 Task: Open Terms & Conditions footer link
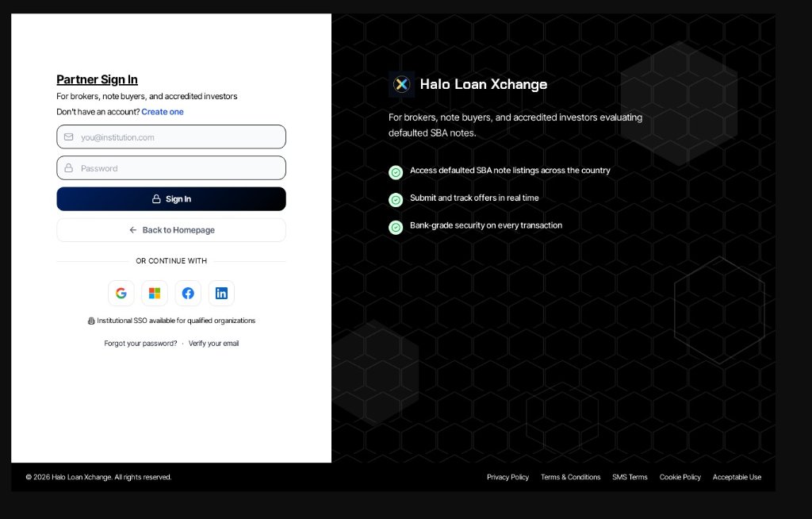point(571,477)
